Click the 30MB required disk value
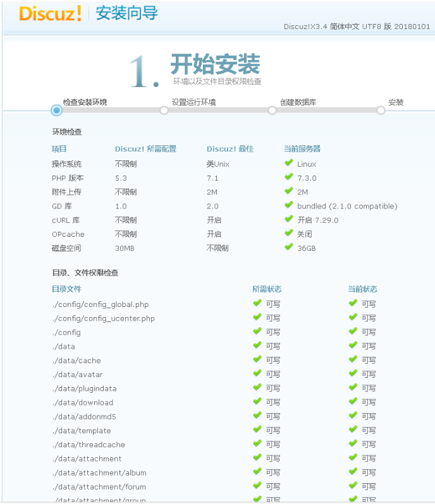The width and height of the screenshot is (435, 504). (x=125, y=248)
